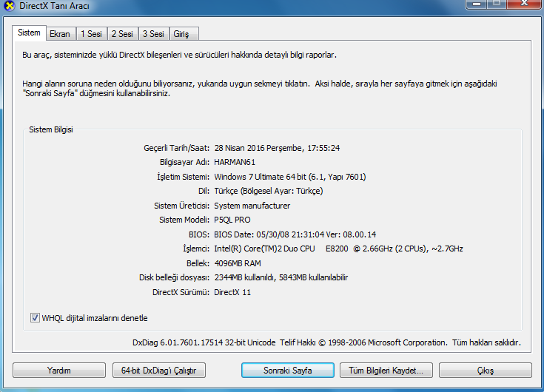The width and height of the screenshot is (544, 392).
Task: Open the 3 Sesi tab
Action: (x=153, y=34)
